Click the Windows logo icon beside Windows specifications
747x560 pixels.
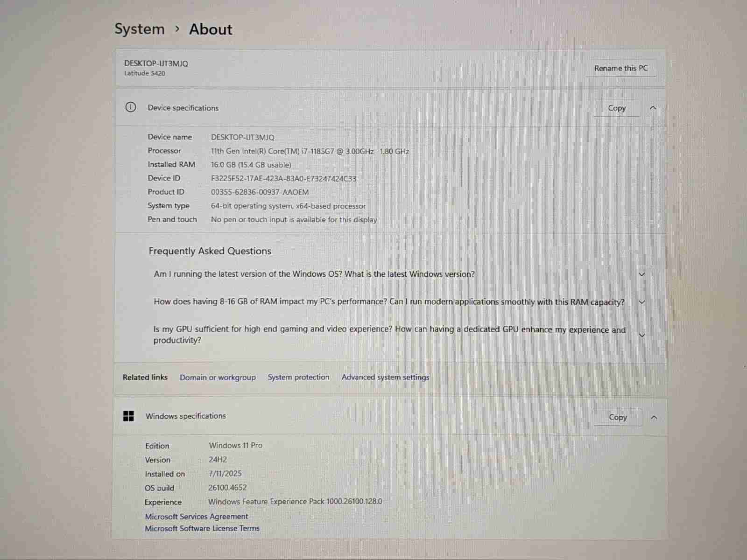click(128, 416)
